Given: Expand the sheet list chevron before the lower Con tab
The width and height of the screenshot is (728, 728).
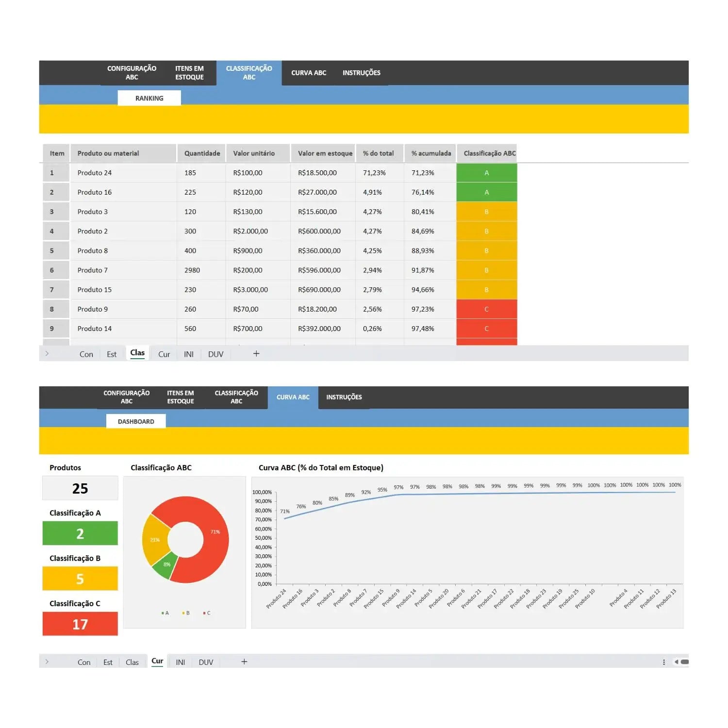Looking at the screenshot, I should [47, 662].
